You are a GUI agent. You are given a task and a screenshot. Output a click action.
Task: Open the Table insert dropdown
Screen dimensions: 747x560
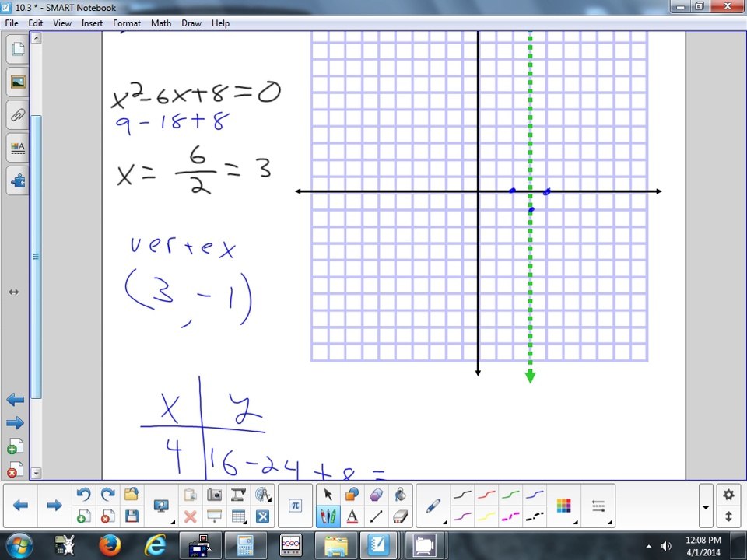click(239, 516)
